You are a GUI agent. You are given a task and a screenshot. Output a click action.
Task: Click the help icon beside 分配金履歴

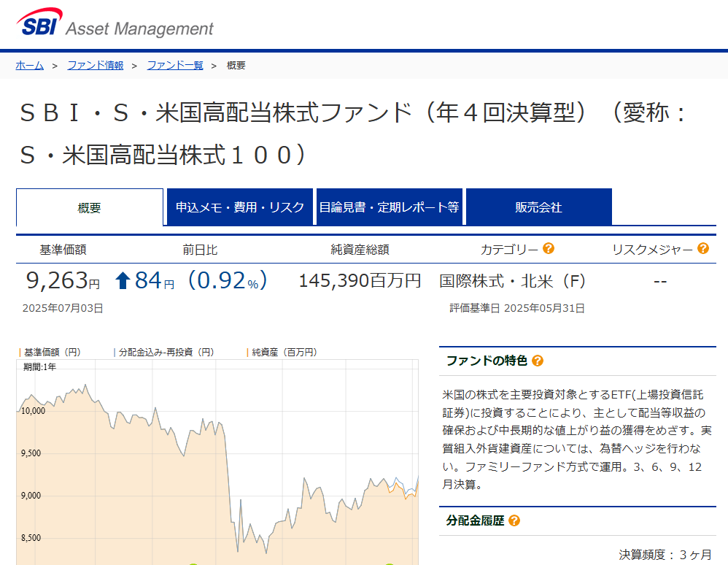514,520
